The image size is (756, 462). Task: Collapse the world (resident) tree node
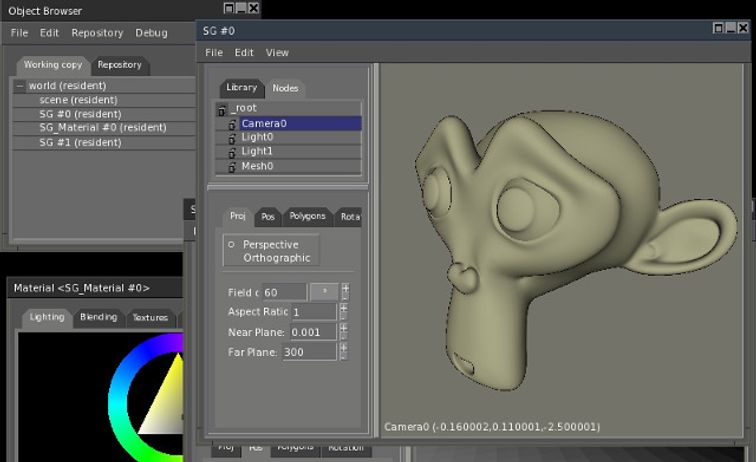tap(19, 86)
